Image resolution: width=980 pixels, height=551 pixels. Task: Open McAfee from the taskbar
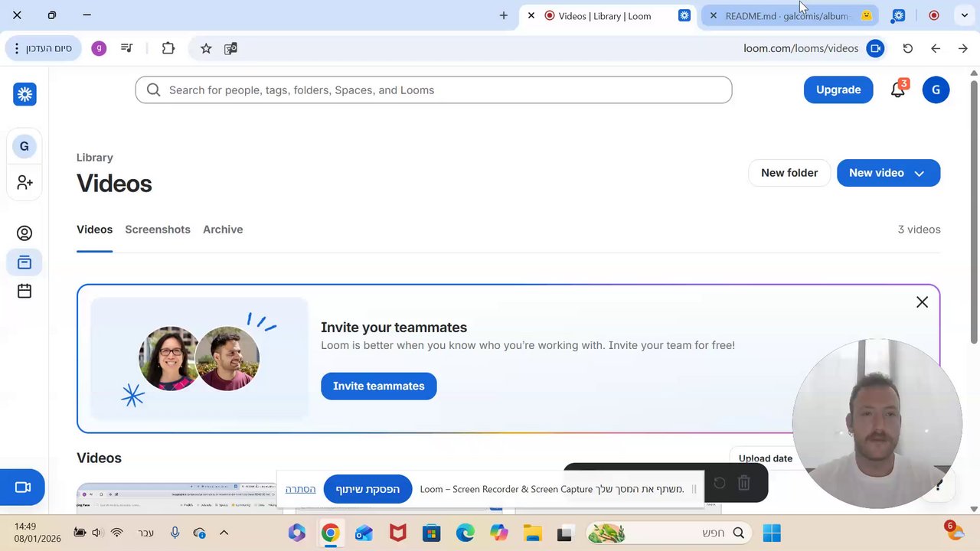[x=398, y=533]
